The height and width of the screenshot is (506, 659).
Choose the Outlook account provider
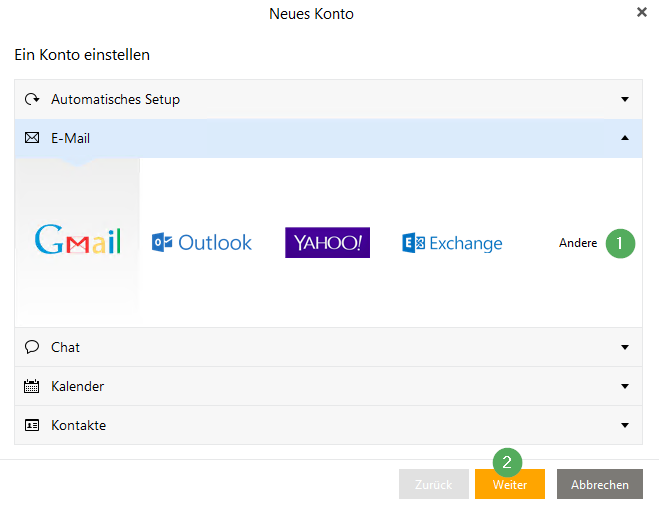pos(202,242)
